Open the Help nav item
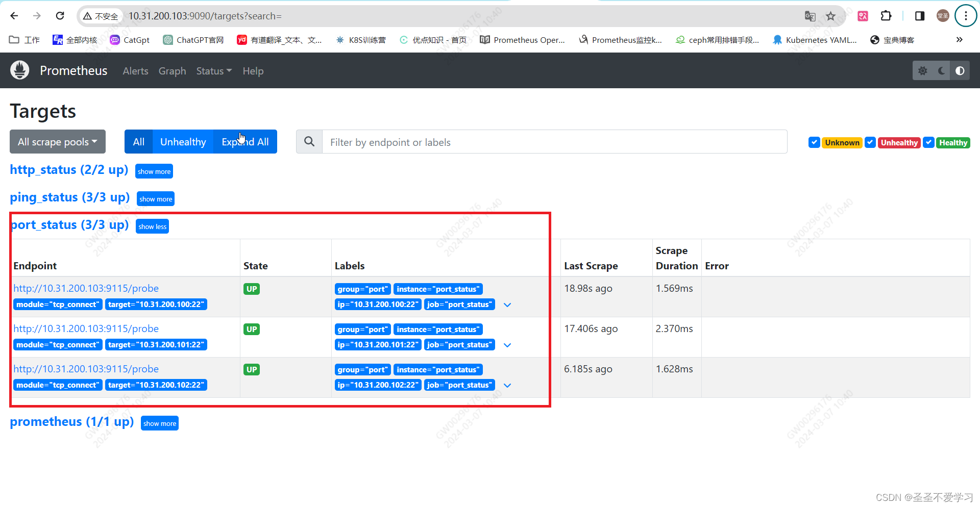Screen dimensions: 980x507 click(253, 71)
